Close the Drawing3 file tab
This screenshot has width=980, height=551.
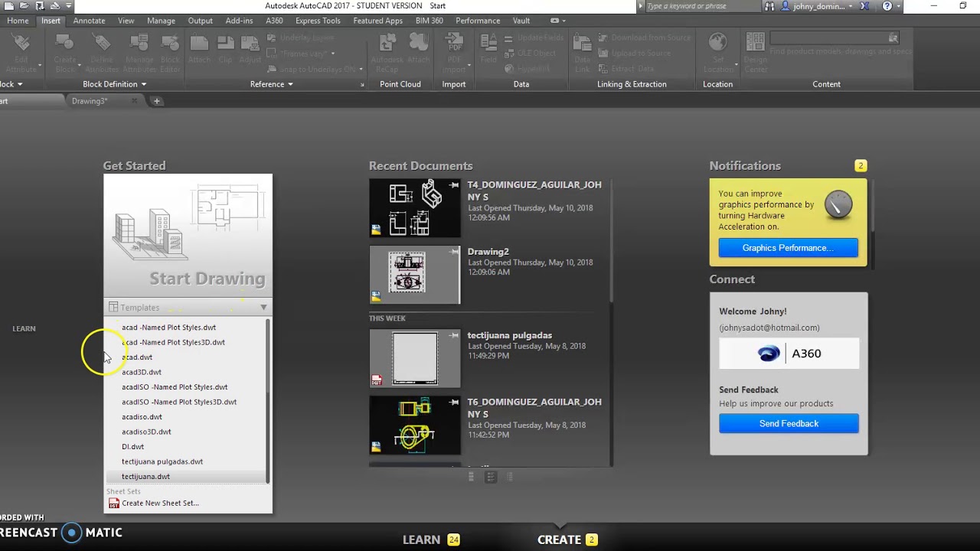tap(134, 101)
